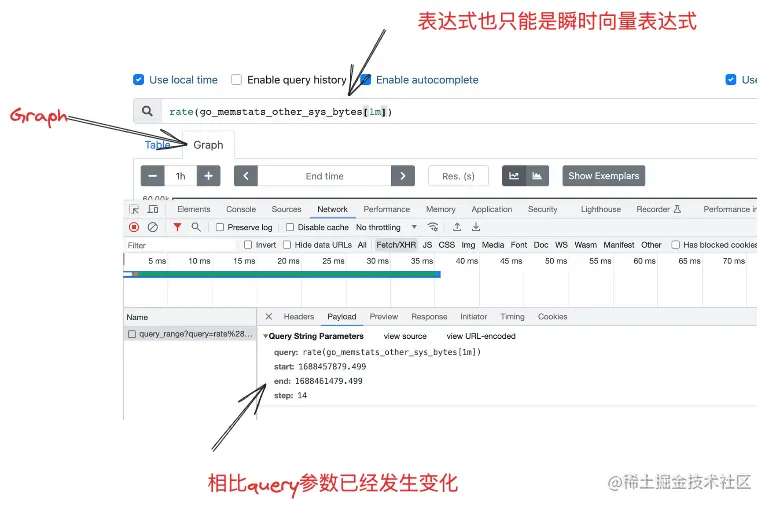Filter requests by CSS type

coord(447,245)
